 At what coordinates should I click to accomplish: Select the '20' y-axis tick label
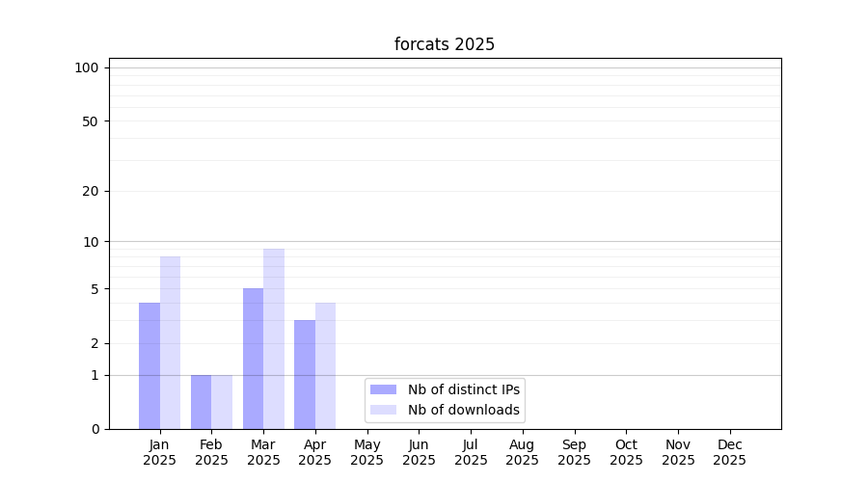pyautogui.click(x=91, y=191)
